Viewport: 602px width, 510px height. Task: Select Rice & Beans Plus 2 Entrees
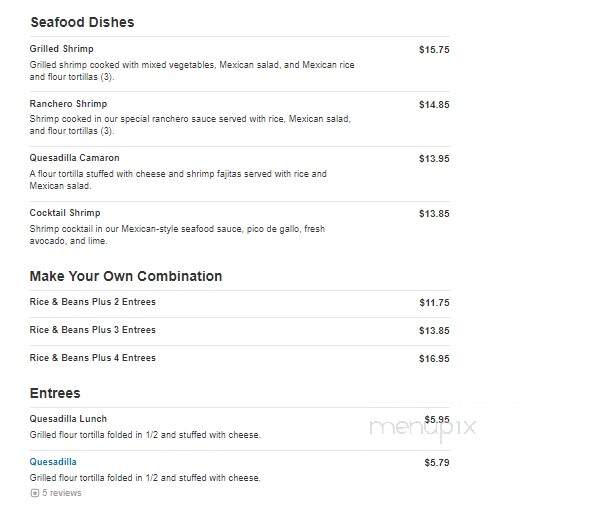93,302
